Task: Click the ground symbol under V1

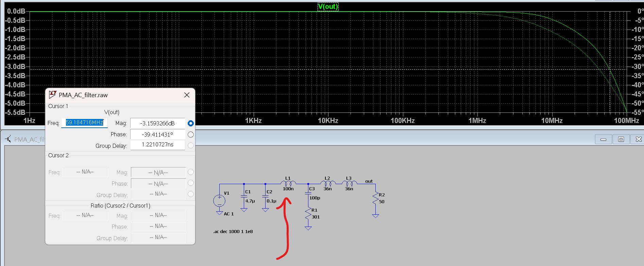Action: pyautogui.click(x=219, y=213)
